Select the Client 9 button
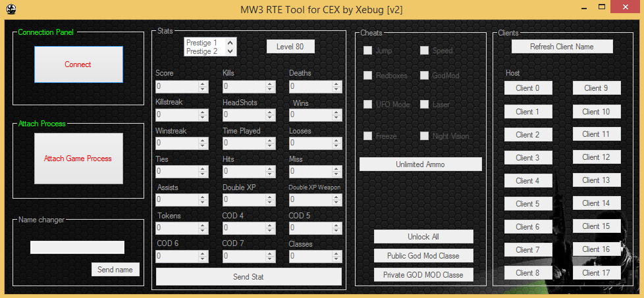The image size is (644, 298). coord(597,88)
